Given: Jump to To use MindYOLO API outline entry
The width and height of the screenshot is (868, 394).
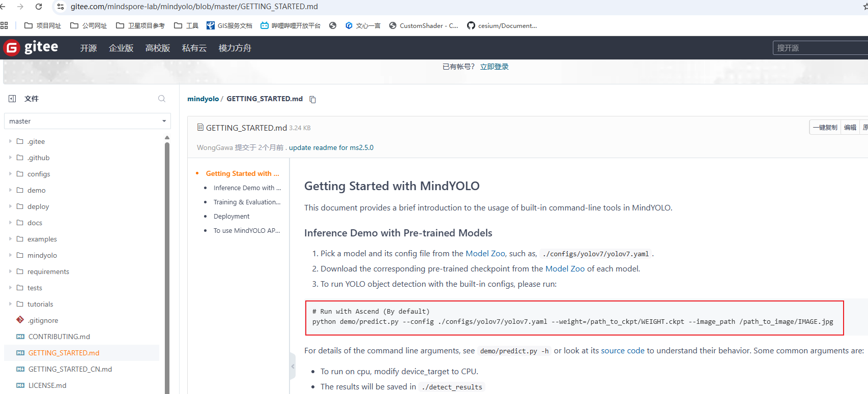Looking at the screenshot, I should click(247, 230).
